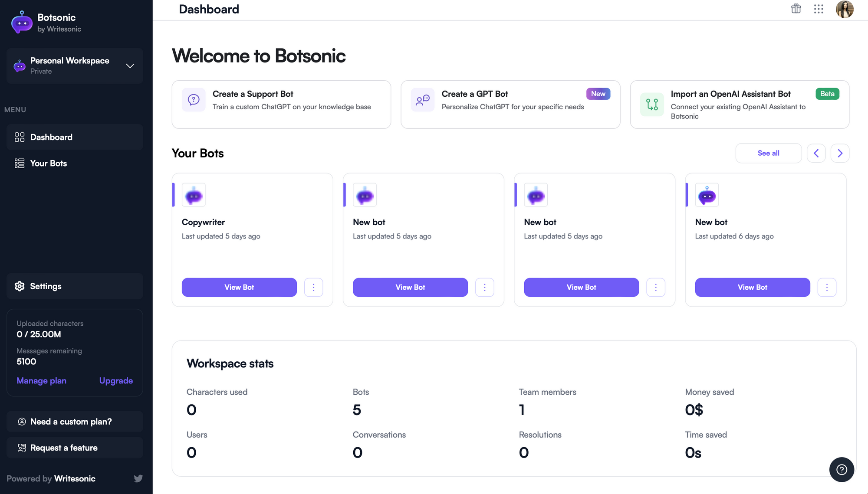Screen dimensions: 868x494
Task: Open the apps grid icon near profile picture
Action: click(819, 9)
